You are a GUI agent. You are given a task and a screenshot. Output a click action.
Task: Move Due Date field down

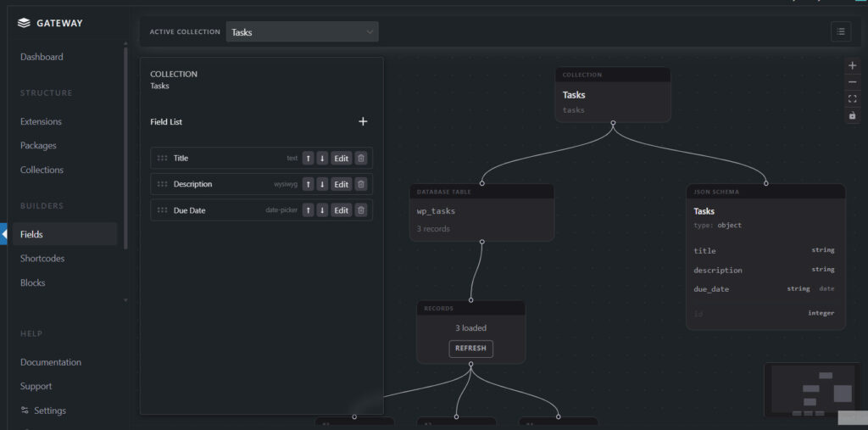point(322,210)
